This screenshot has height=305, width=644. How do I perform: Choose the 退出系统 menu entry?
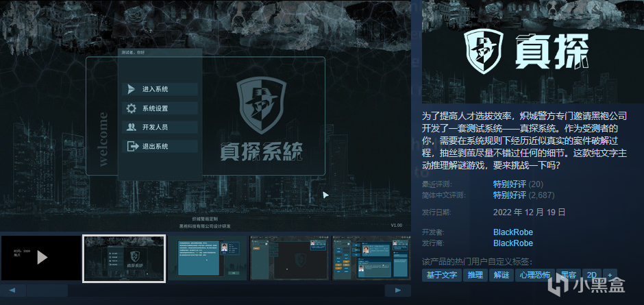click(160, 147)
